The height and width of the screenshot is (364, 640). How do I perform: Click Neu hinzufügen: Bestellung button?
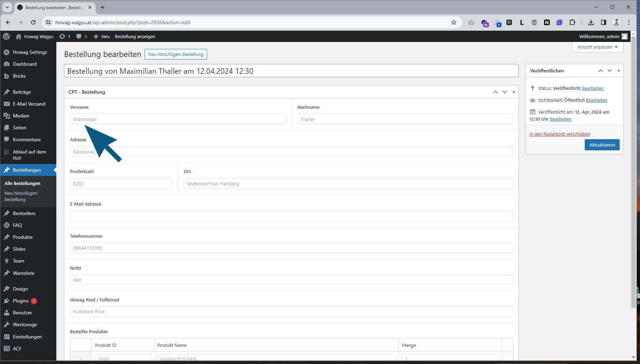coord(176,54)
